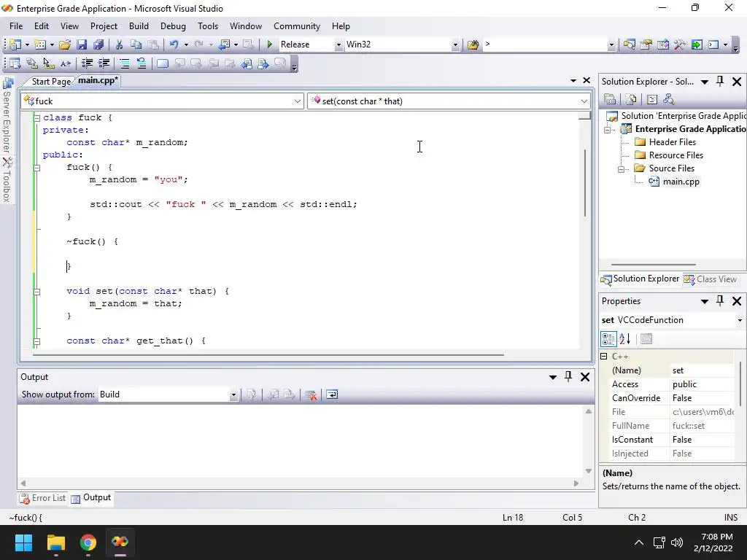The height and width of the screenshot is (560, 747).
Task: Comment out selected lines icon
Action: pos(124,63)
